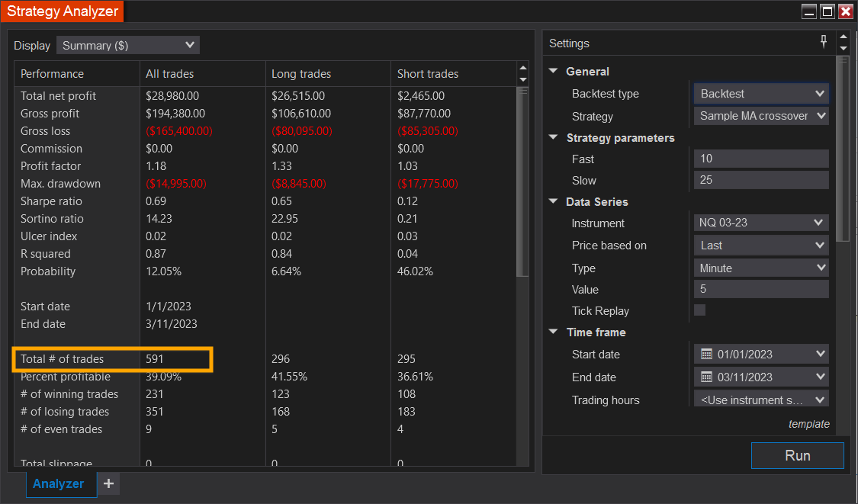Viewport: 858px width, 504px height.
Task: Open Start date calendar picker icon
Action: [x=706, y=354]
